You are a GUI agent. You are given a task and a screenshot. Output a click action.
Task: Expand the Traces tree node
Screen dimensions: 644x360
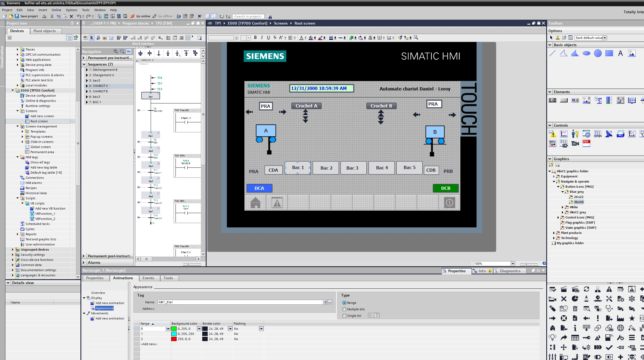coord(18,49)
